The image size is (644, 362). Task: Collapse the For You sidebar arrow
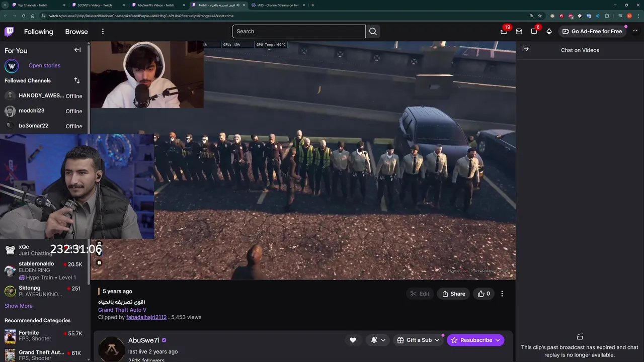click(77, 50)
